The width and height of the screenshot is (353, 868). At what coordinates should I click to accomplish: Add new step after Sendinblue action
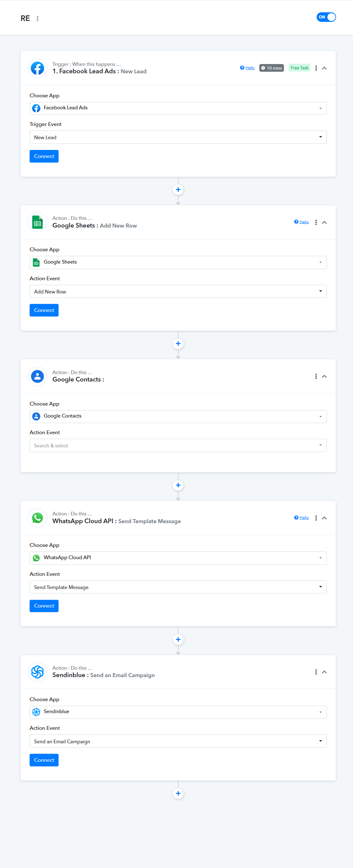pyautogui.click(x=178, y=793)
